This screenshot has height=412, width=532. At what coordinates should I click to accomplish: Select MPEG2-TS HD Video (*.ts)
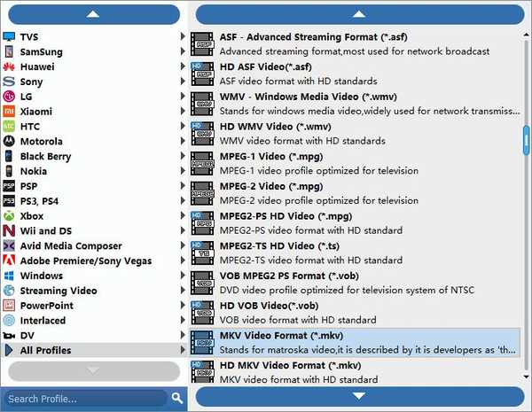[x=355, y=253]
